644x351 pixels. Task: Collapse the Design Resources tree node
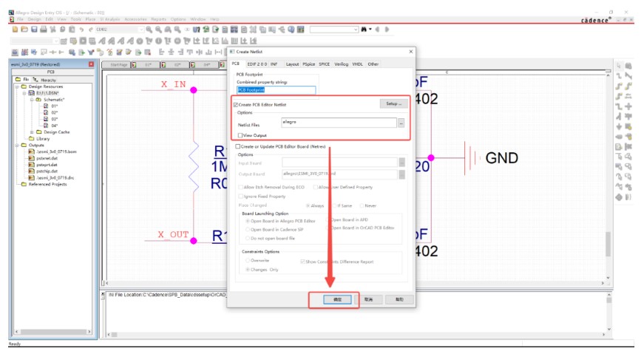17,86
